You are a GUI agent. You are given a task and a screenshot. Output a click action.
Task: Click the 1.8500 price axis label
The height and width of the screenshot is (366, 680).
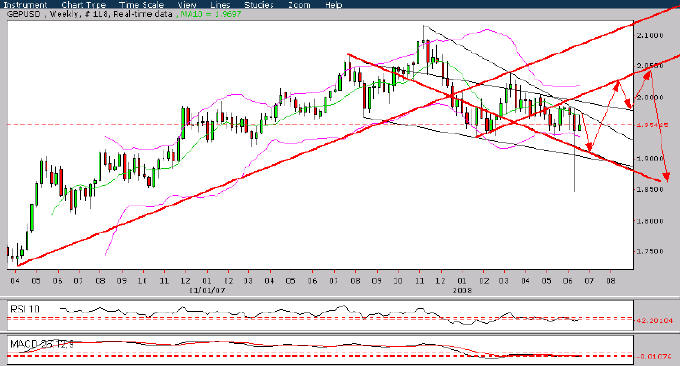(x=650, y=190)
